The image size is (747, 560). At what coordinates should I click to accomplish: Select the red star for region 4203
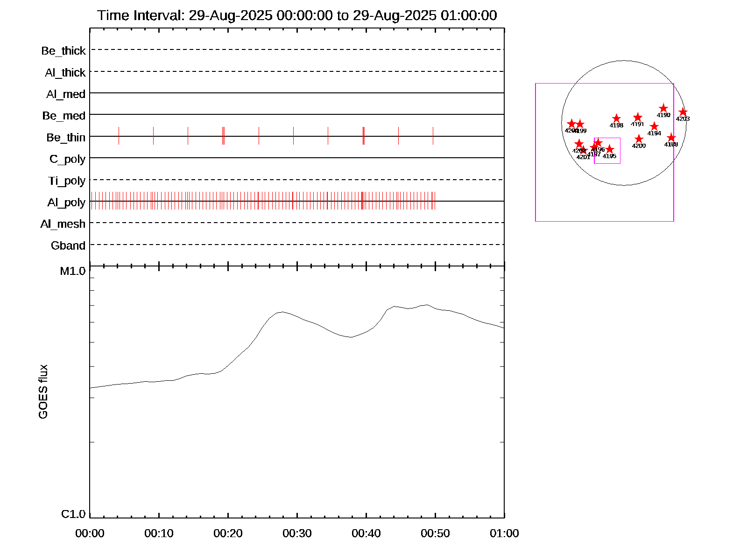click(x=683, y=112)
